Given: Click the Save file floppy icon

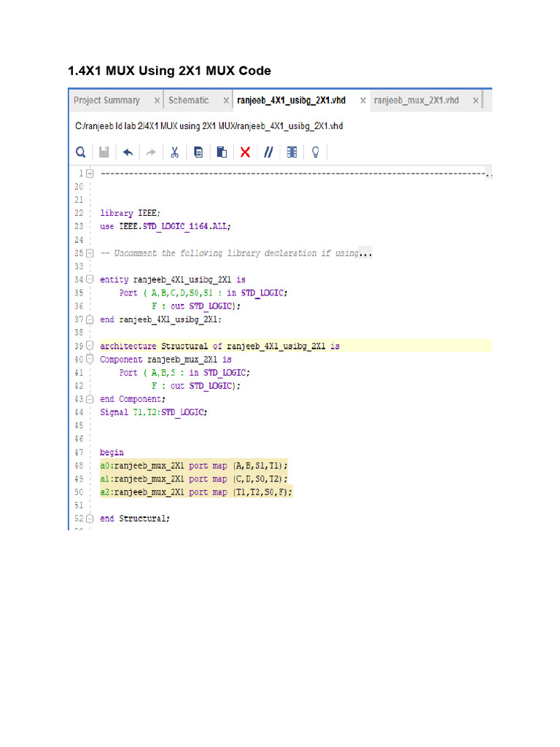Looking at the screenshot, I should click(104, 152).
